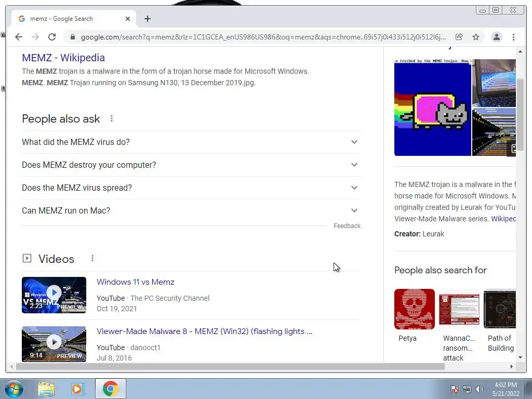The width and height of the screenshot is (532, 399).
Task: Go back with the browser back arrow
Action: click(19, 37)
